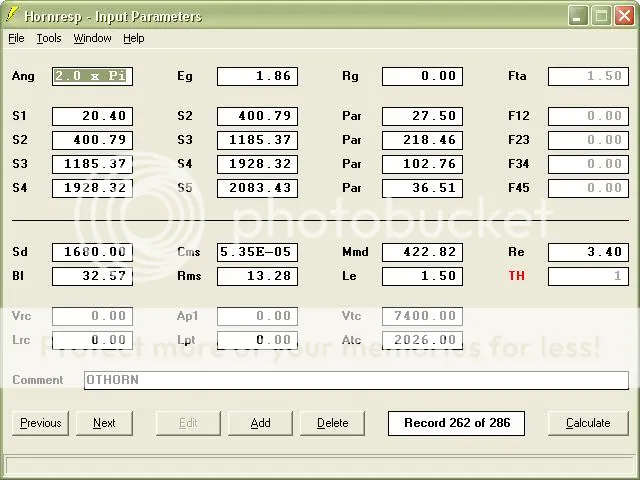Image resolution: width=640 pixels, height=480 pixels.
Task: Click the 400.79 field in the F12 row
Action: (x=258, y=116)
